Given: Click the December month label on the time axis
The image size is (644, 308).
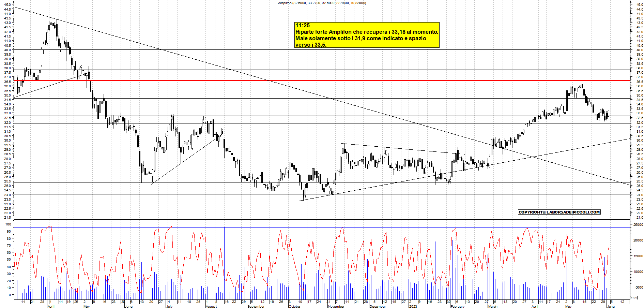Looking at the screenshot, I should 378,306.
